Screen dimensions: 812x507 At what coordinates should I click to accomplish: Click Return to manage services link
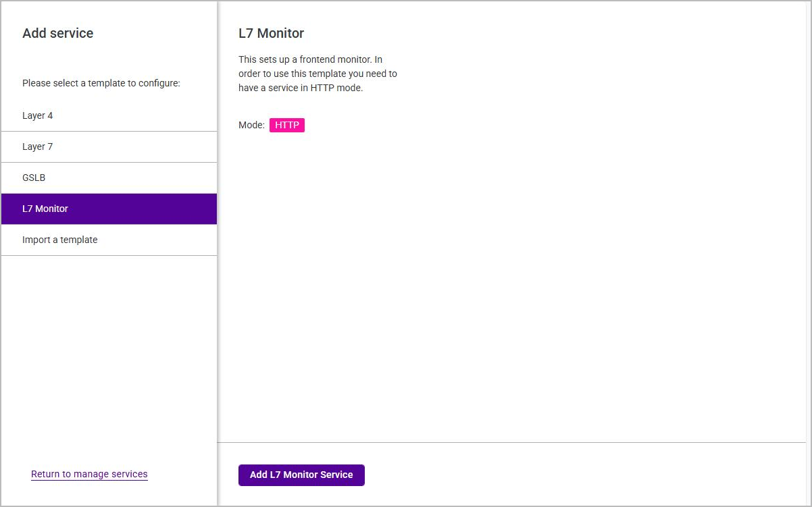click(89, 474)
